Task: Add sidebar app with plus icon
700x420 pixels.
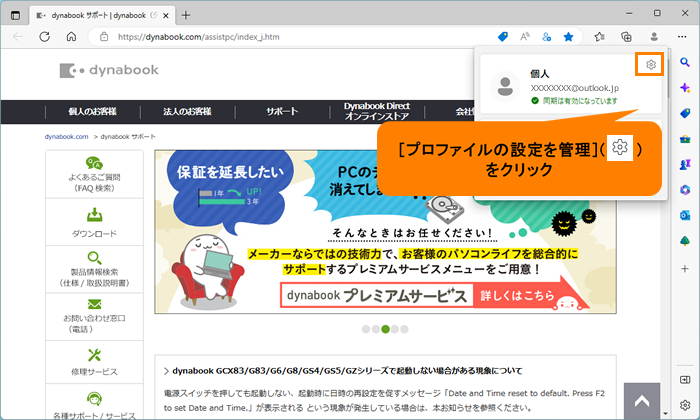Action: point(685,269)
